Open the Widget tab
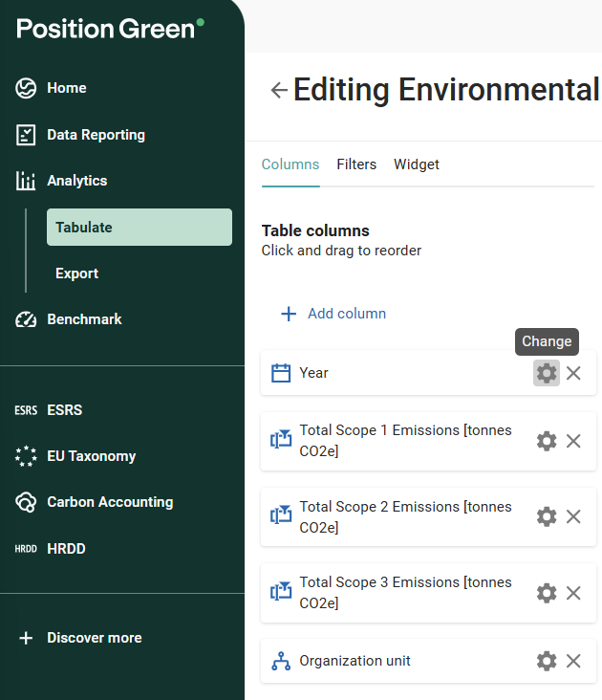This screenshot has width=602, height=700. [x=417, y=164]
